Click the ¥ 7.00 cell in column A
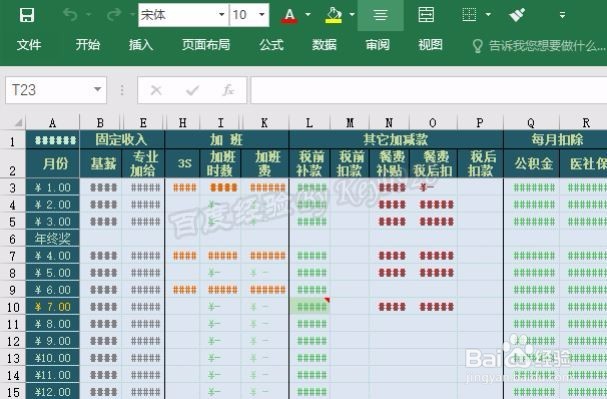607x399 pixels. pos(52,307)
